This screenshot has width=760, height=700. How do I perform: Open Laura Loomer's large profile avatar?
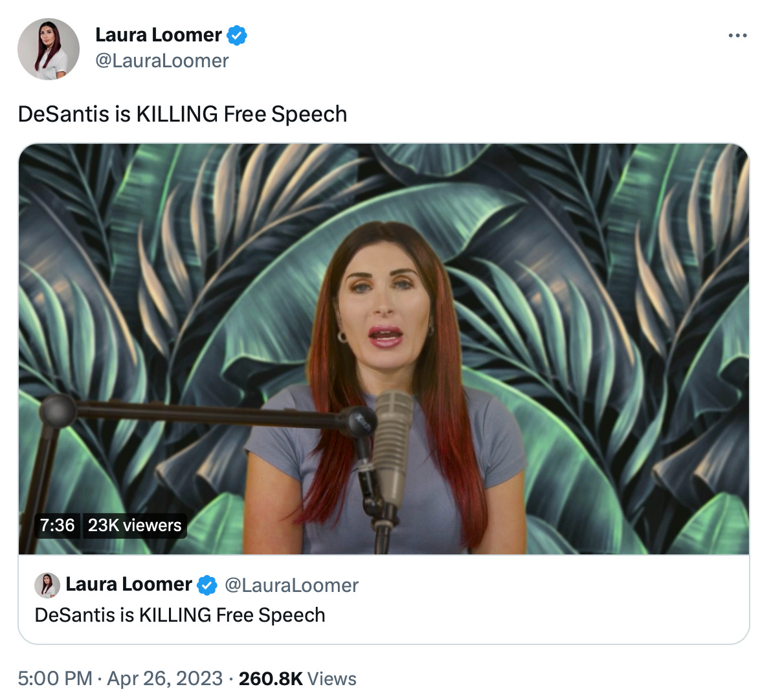[49, 49]
